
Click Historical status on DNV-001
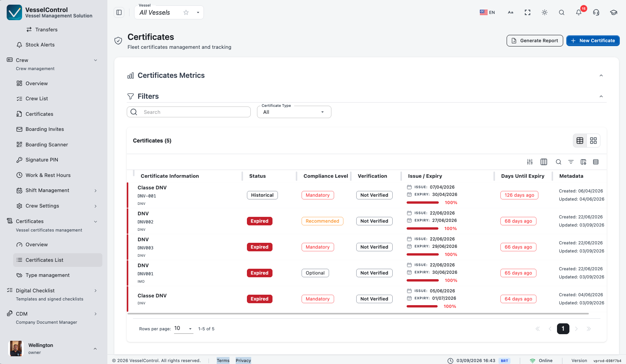click(262, 195)
